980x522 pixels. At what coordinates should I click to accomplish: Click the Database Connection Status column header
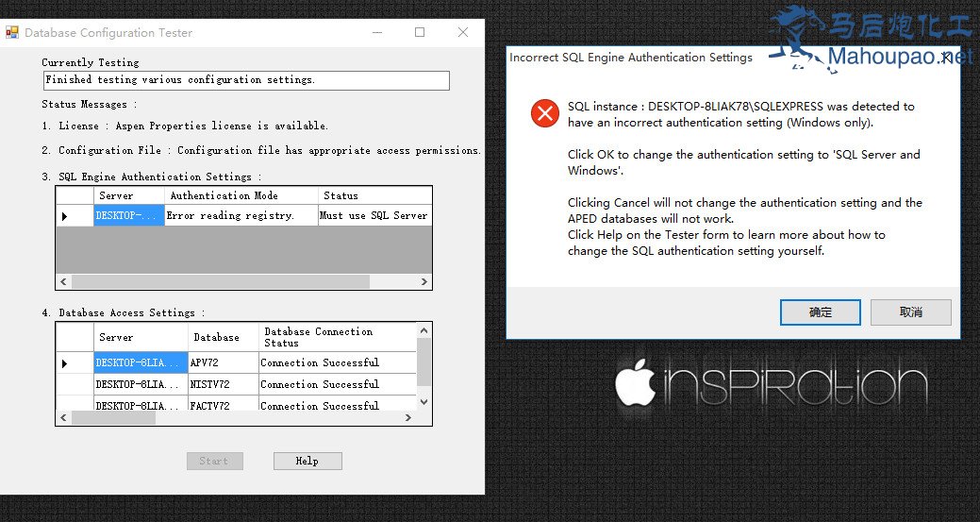click(338, 337)
